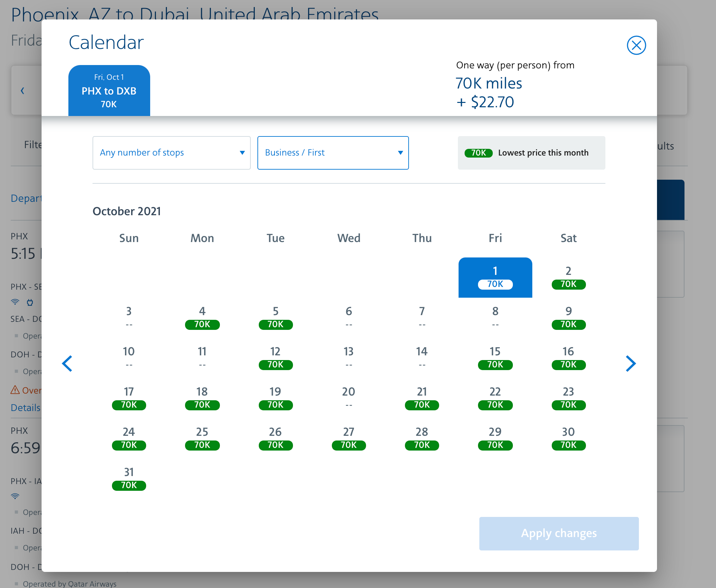Pick October 4 70K date
Screen dimensions: 716x588
pyautogui.click(x=202, y=318)
